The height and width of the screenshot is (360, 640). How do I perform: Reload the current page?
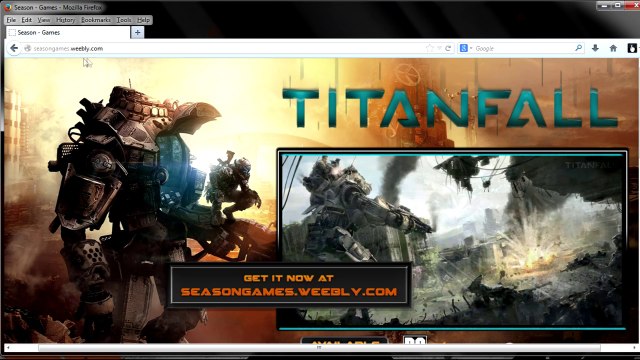pyautogui.click(x=448, y=48)
